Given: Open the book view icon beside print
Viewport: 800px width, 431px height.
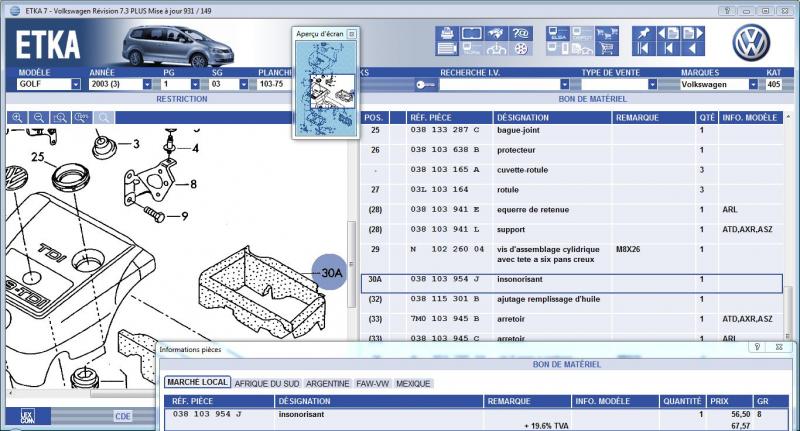Looking at the screenshot, I should pyautogui.click(x=471, y=34).
